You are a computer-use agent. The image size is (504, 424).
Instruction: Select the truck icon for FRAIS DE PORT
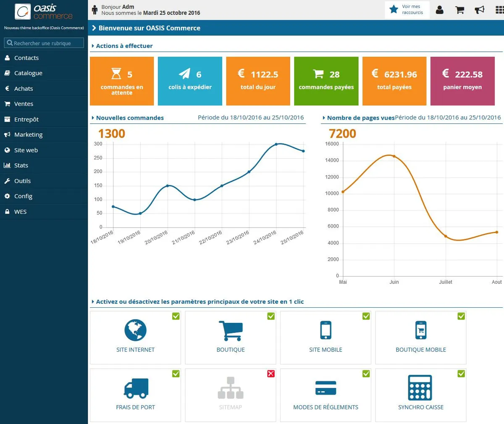pyautogui.click(x=136, y=388)
